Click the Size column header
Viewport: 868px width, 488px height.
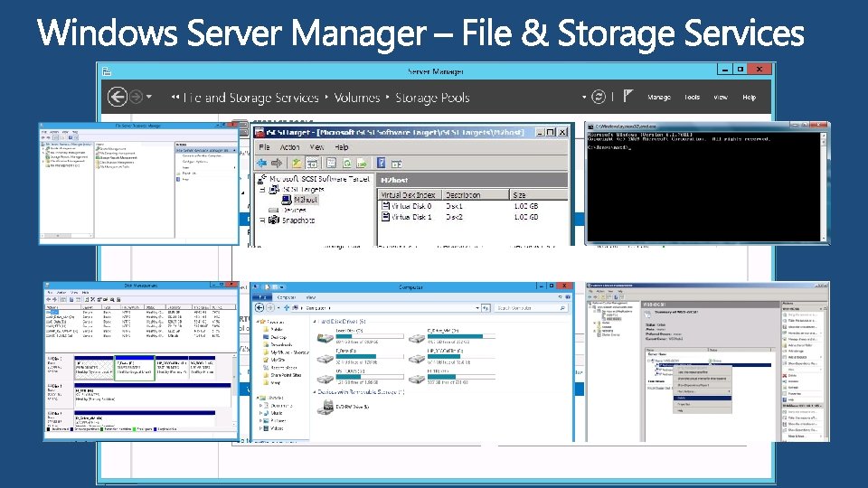pyautogui.click(x=538, y=195)
